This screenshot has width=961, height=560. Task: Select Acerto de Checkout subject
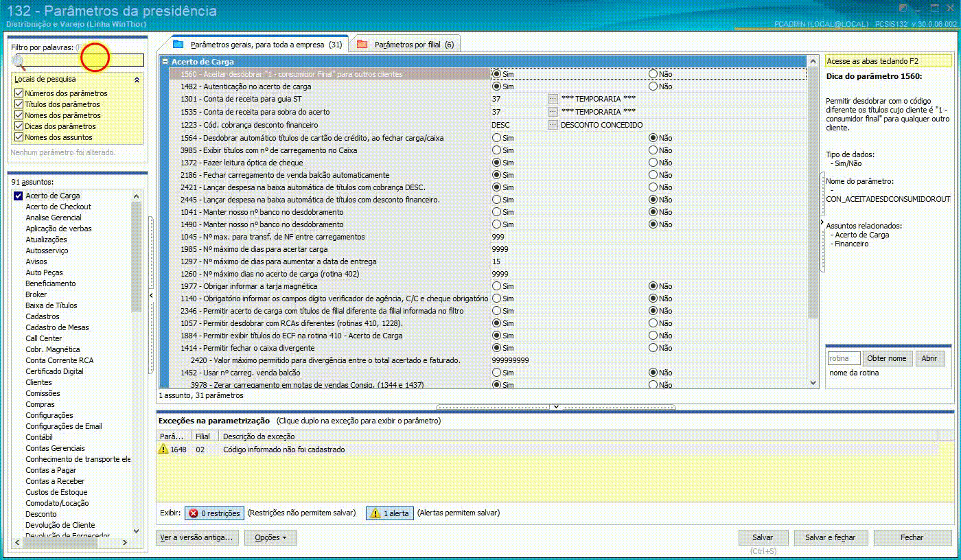[x=58, y=207]
